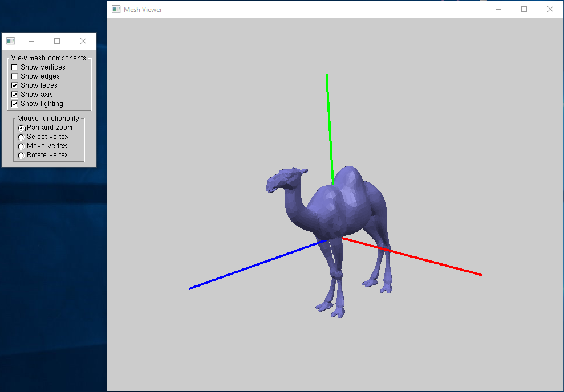
Task: Maximize the small control panel window
Action: pos(57,41)
